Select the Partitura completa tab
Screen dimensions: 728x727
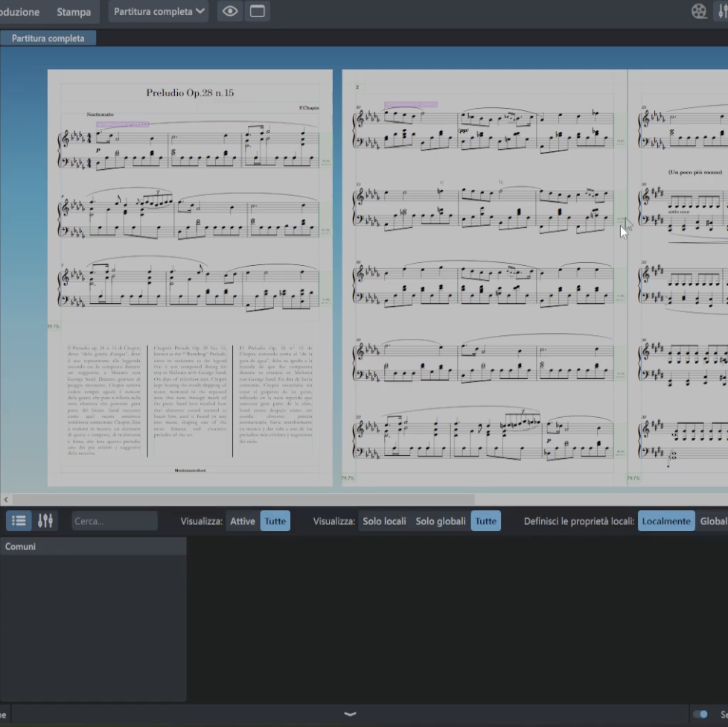pyautogui.click(x=48, y=38)
